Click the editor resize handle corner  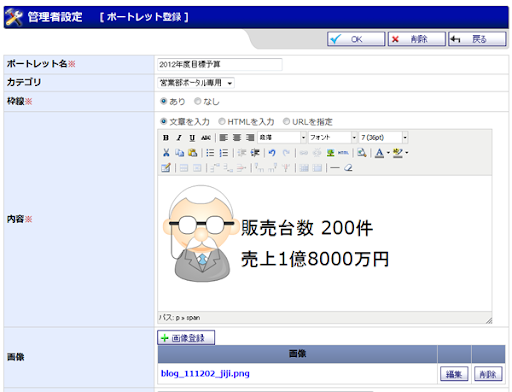pyautogui.click(x=489, y=320)
